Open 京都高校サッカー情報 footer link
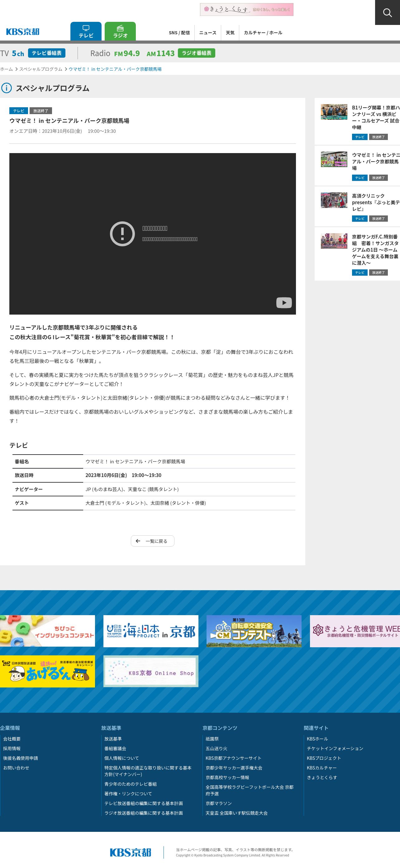Viewport: 400px width, 868px height. pyautogui.click(x=228, y=777)
